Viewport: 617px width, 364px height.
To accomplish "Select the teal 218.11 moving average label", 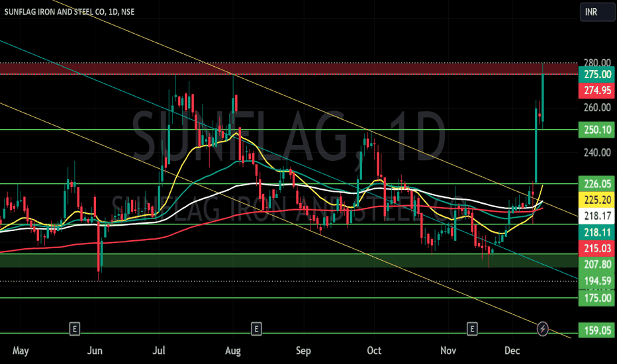I will point(597,232).
